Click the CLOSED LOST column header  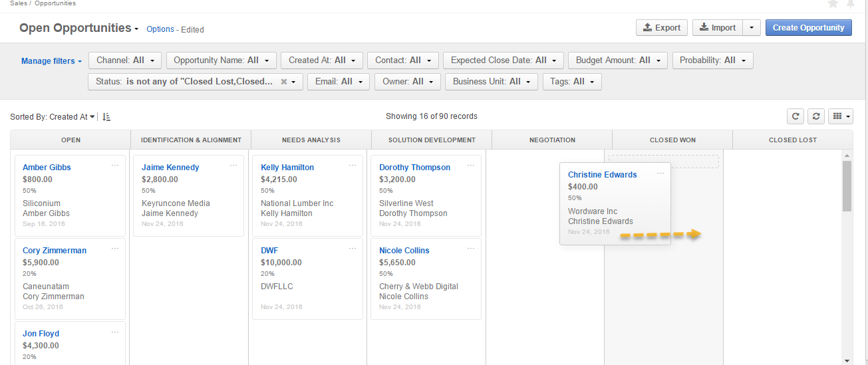[x=793, y=140]
